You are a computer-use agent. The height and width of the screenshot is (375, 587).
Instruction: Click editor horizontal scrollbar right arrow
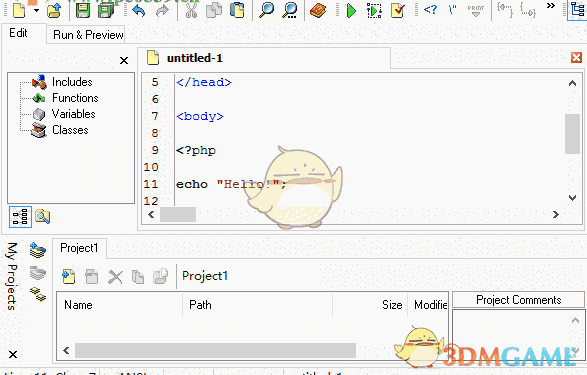click(556, 214)
